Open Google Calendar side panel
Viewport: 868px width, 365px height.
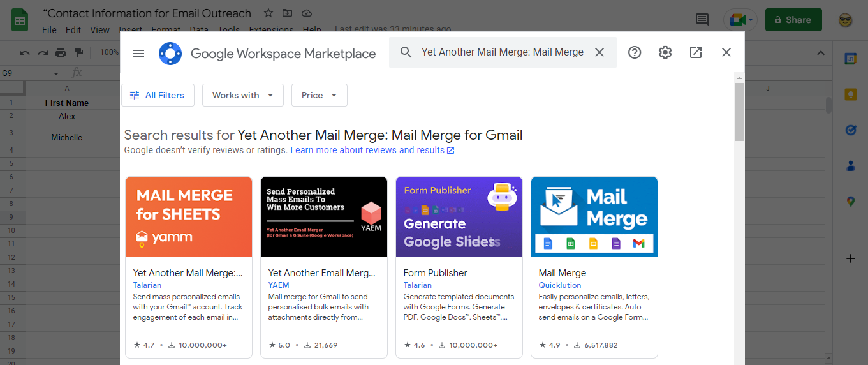click(x=850, y=59)
